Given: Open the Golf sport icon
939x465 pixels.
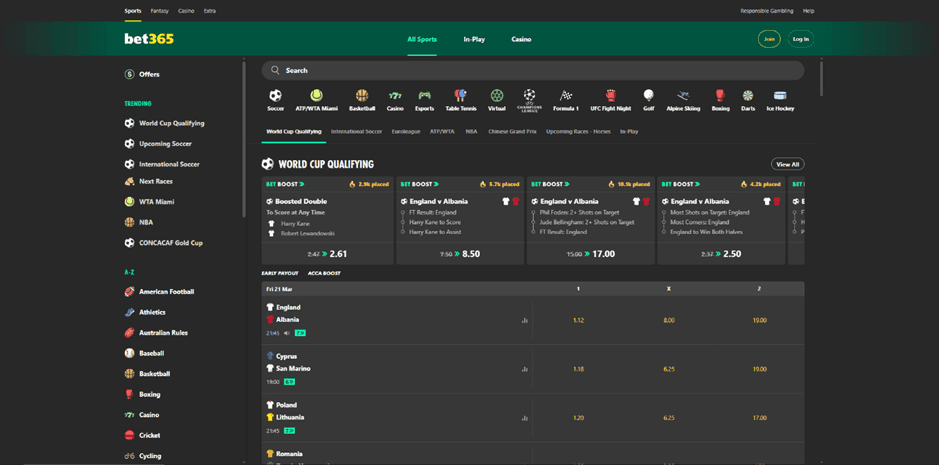Looking at the screenshot, I should point(648,97).
